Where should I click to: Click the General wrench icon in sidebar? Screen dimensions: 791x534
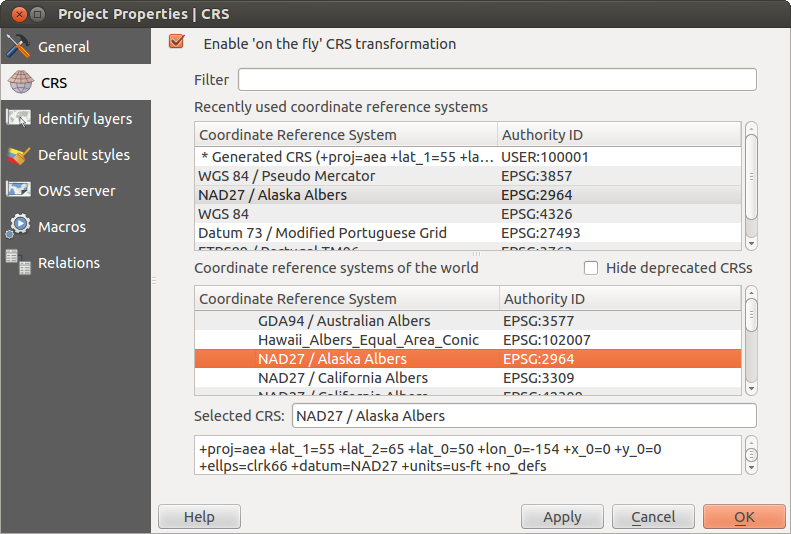point(18,47)
